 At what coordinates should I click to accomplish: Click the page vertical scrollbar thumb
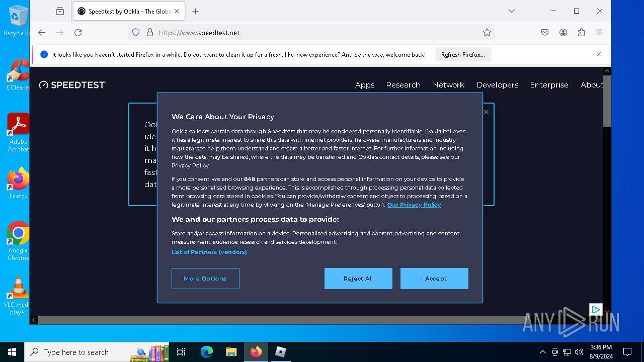coord(607,102)
